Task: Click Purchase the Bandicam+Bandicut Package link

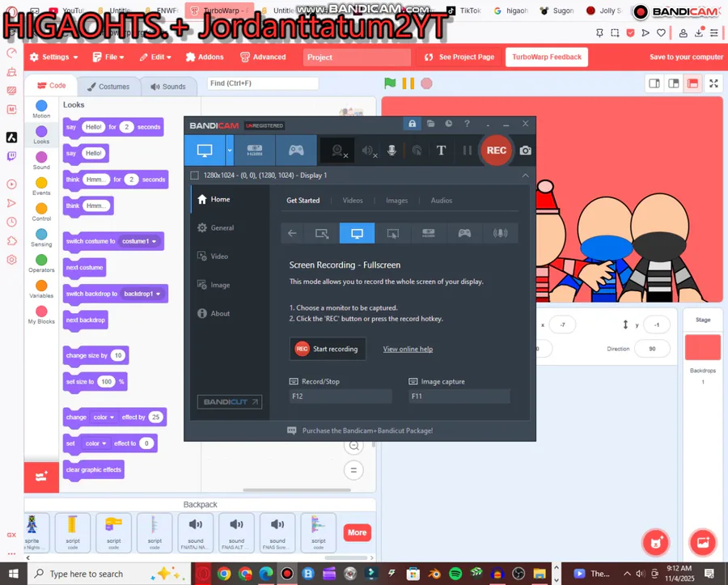Action: [367, 430]
